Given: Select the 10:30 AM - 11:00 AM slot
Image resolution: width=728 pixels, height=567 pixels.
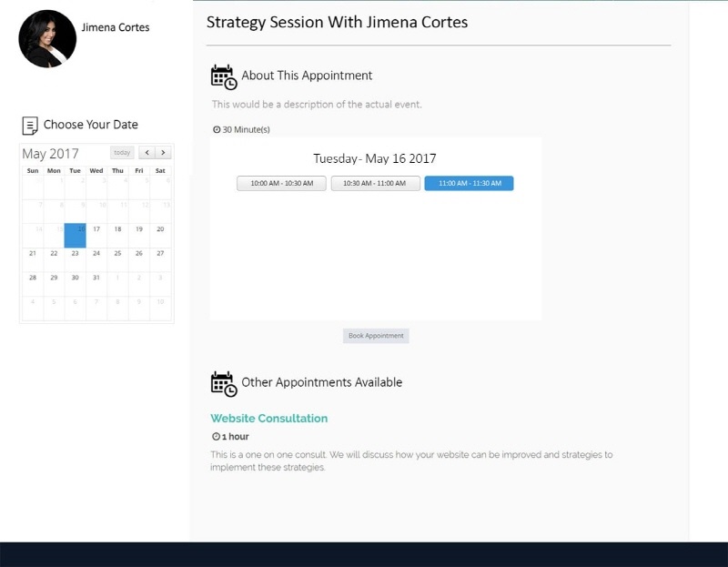Looking at the screenshot, I should click(x=375, y=184).
